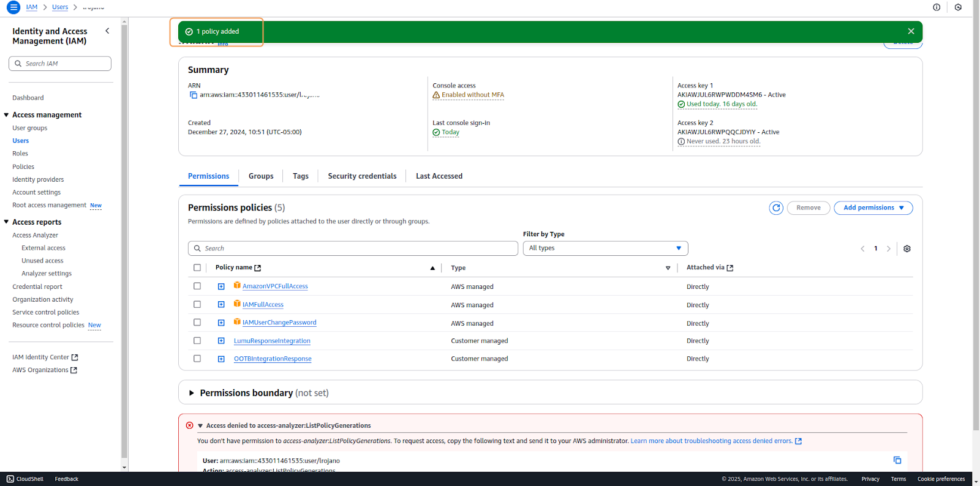Check the AmazonVPCFullAccess policy checkbox
Image resolution: width=980 pixels, height=486 pixels.
197,286
